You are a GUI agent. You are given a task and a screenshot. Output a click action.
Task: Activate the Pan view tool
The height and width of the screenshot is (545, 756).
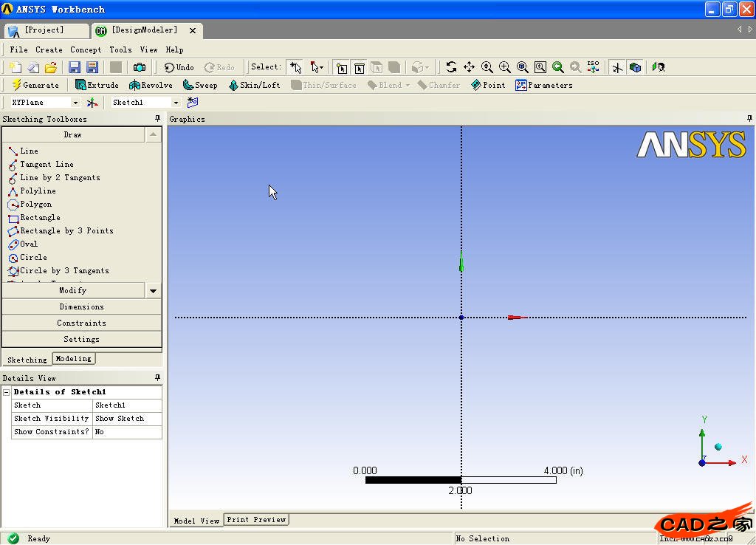click(x=469, y=67)
